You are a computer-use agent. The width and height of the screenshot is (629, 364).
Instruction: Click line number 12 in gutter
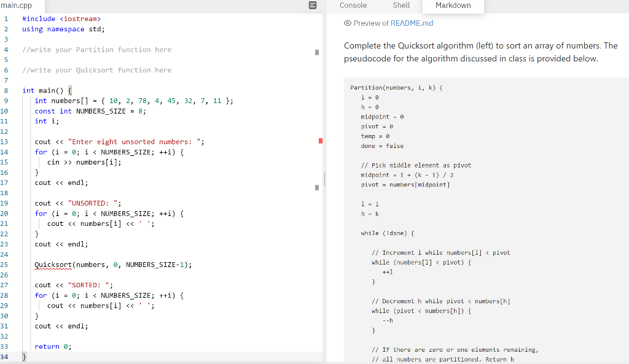click(x=4, y=131)
